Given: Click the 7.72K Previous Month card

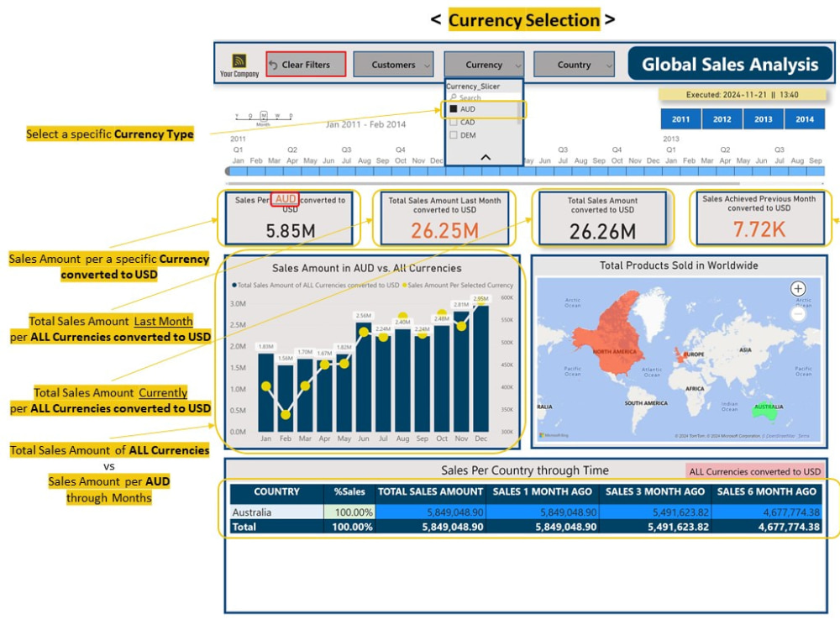Looking at the screenshot, I should [759, 218].
